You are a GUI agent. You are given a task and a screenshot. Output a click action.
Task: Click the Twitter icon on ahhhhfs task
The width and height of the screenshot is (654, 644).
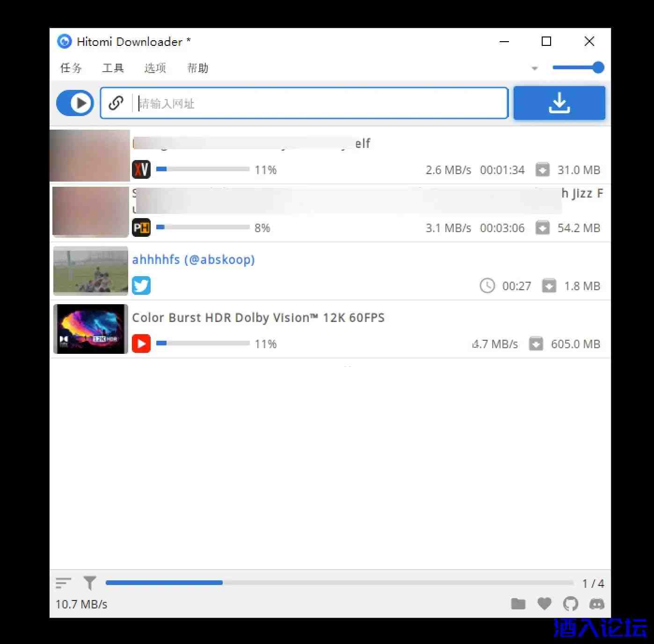click(141, 285)
